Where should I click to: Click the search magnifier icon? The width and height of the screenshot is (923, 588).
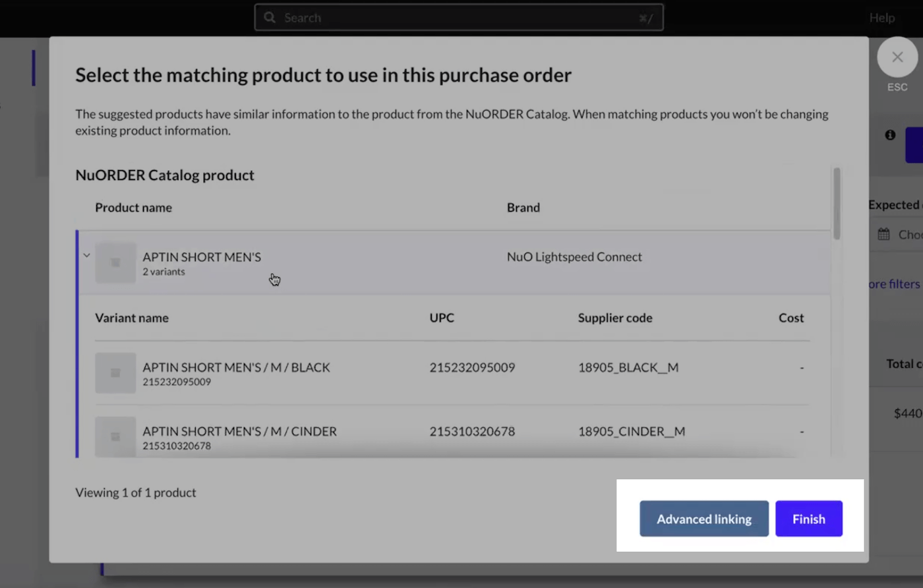[x=270, y=17]
